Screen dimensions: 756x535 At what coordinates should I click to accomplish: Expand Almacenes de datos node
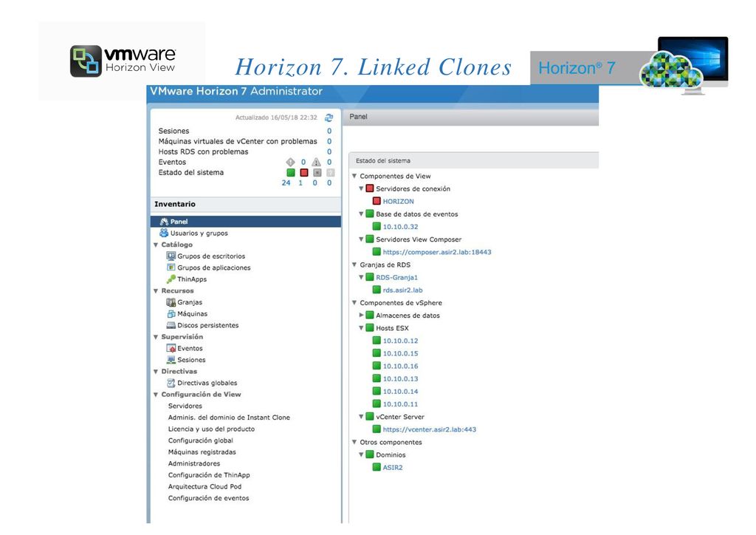click(361, 315)
